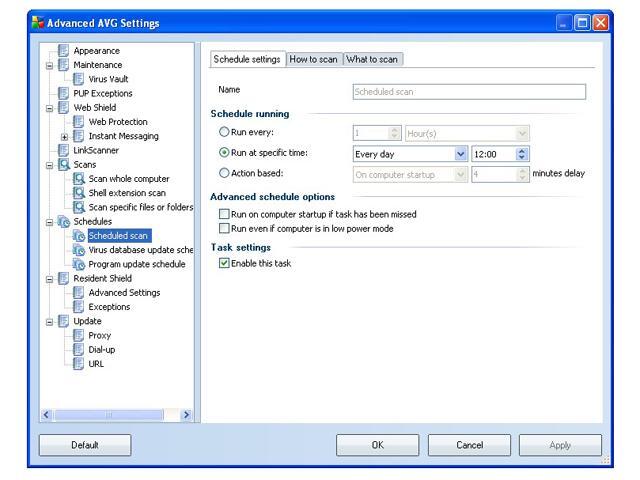640x480 pixels.
Task: Click the tree scrollbar right arrow
Action: tap(186, 415)
